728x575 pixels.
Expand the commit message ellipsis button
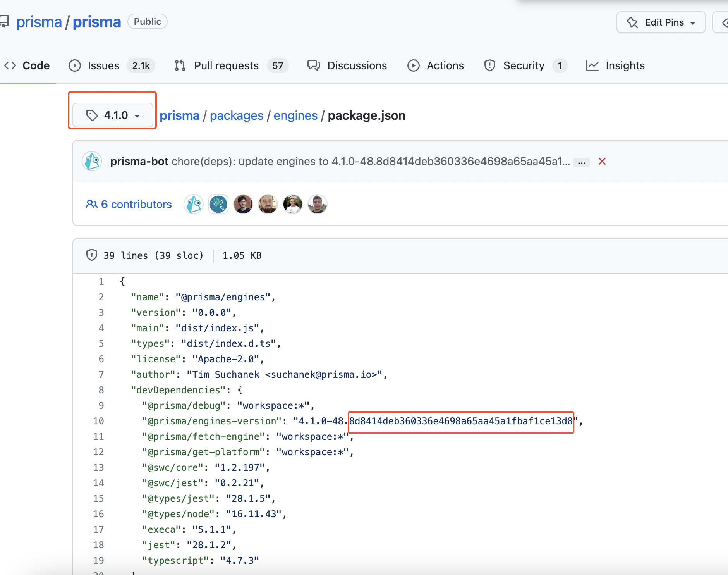tap(582, 162)
